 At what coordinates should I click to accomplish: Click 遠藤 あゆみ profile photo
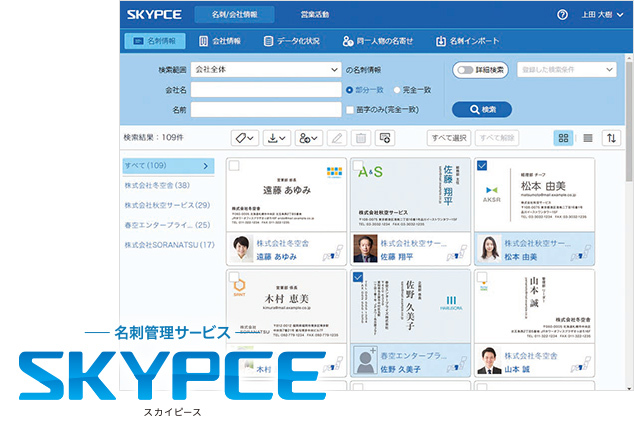[x=241, y=248]
